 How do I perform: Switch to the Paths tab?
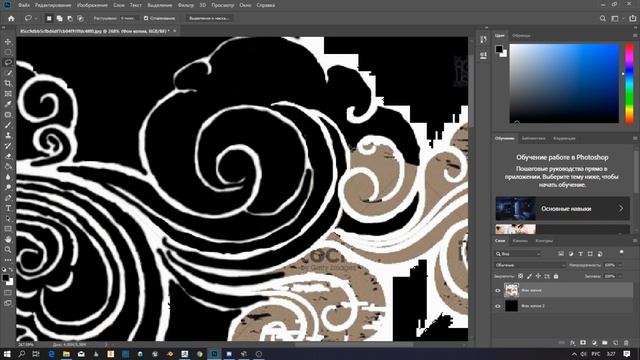pos(544,241)
